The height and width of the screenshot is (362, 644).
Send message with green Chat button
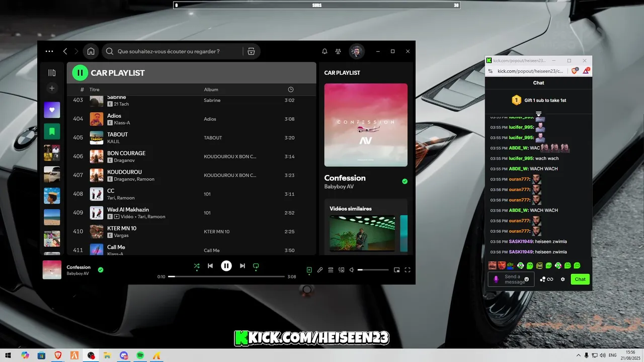(580, 279)
